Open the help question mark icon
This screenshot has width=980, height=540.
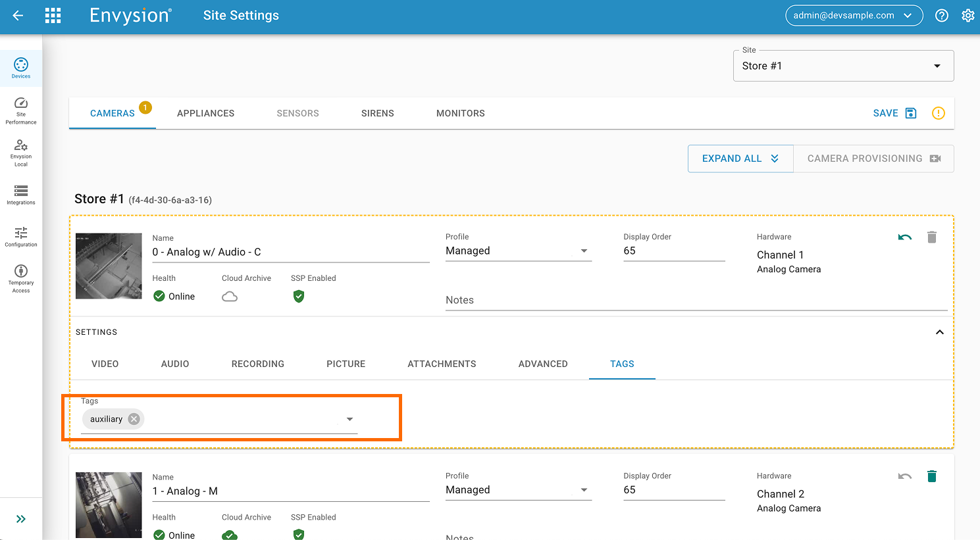pyautogui.click(x=942, y=16)
